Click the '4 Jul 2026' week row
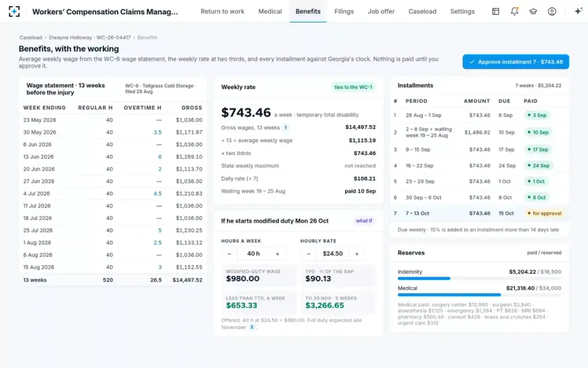This screenshot has width=588, height=368. pyautogui.click(x=113, y=194)
